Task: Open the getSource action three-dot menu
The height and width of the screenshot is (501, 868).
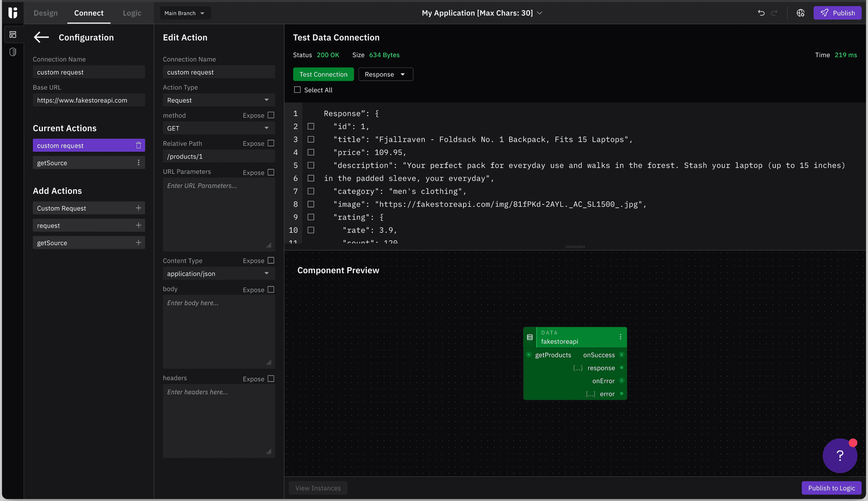Action: tap(138, 163)
